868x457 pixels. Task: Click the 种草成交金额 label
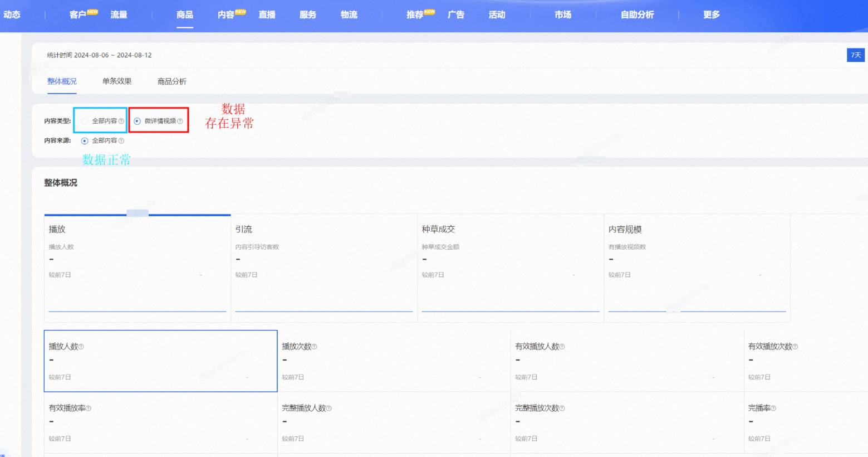tap(440, 247)
